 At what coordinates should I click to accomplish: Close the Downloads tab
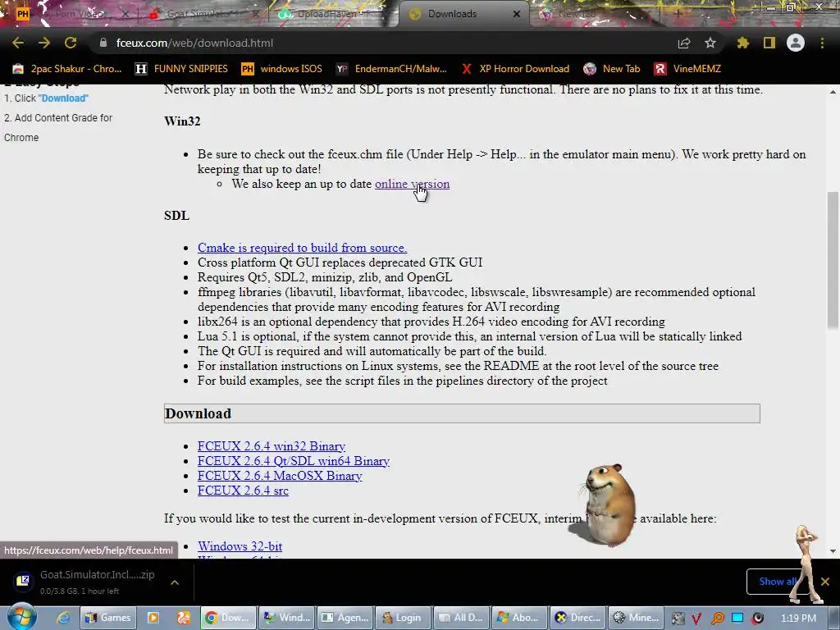517,14
